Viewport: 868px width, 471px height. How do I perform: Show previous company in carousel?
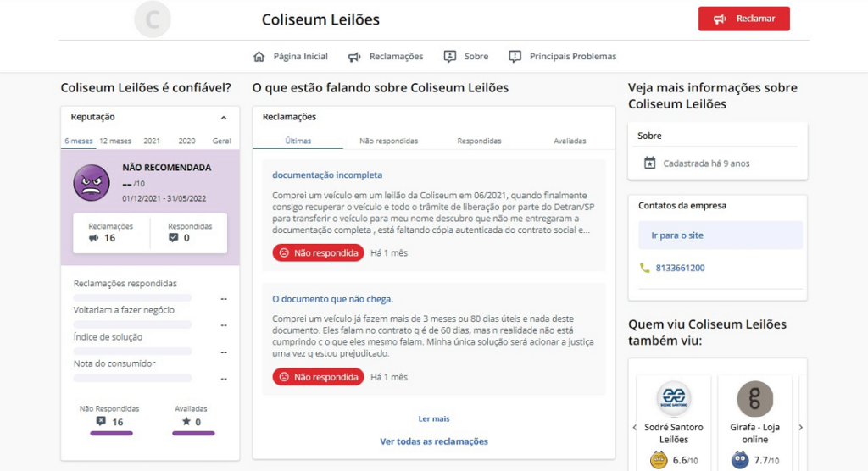coord(634,427)
